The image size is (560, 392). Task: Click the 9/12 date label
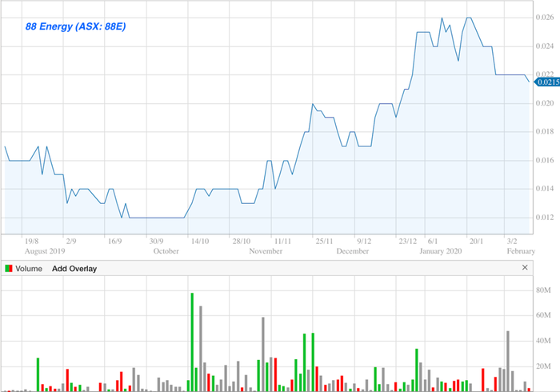click(x=364, y=242)
